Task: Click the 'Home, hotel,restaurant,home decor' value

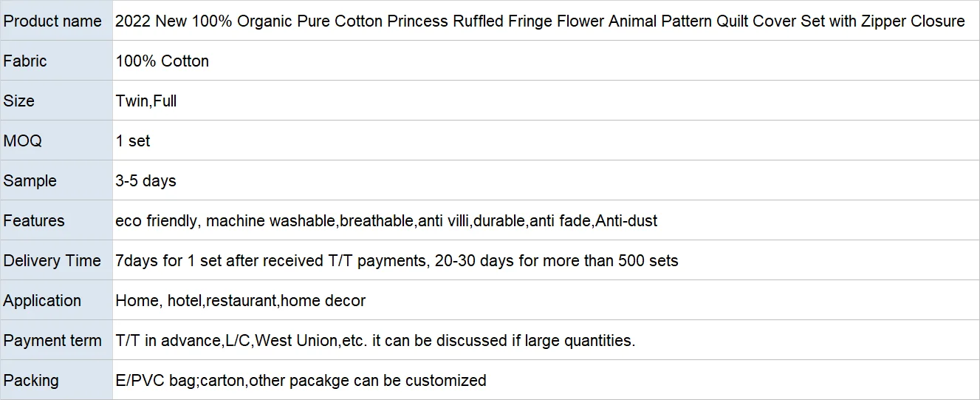Action: click(x=241, y=301)
